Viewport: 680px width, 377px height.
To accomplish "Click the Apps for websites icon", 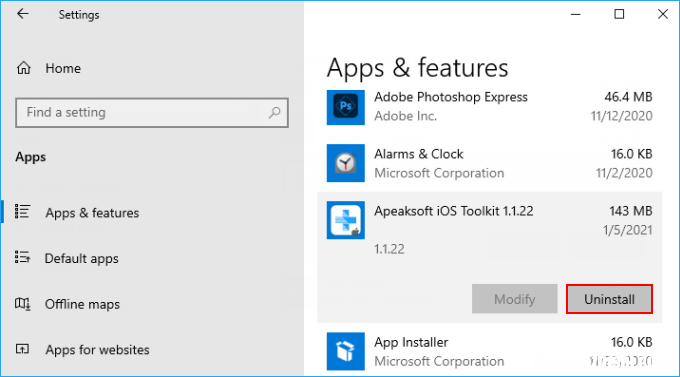I will click(x=23, y=349).
